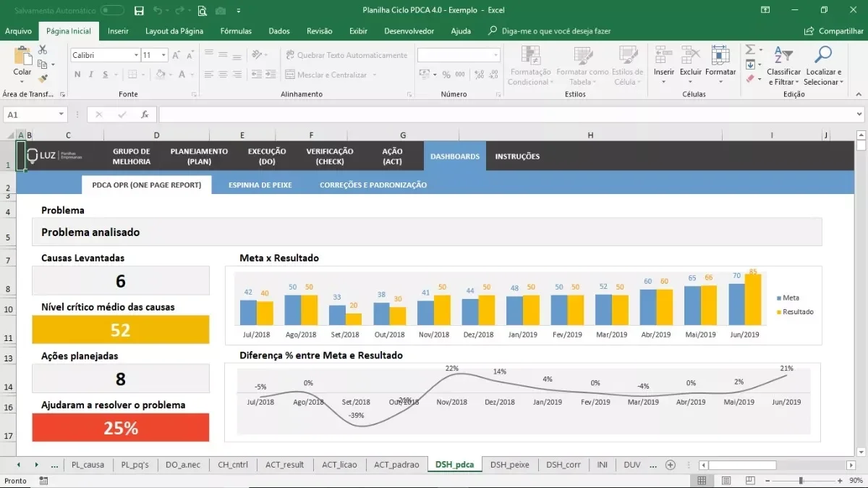Click the Colar paste icon

[x=22, y=56]
